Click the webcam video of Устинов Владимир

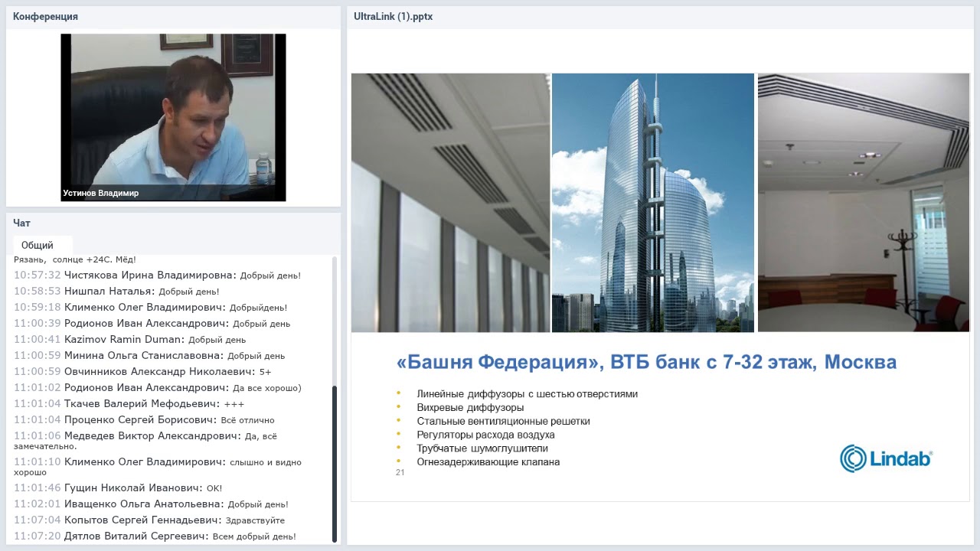[173, 117]
